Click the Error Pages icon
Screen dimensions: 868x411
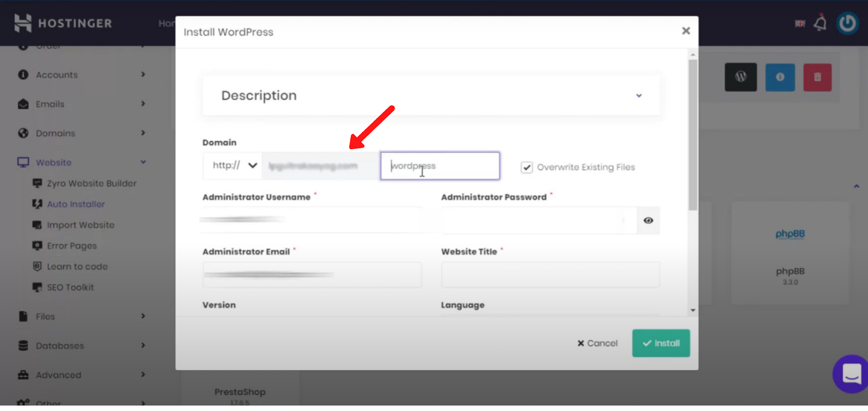coord(37,245)
